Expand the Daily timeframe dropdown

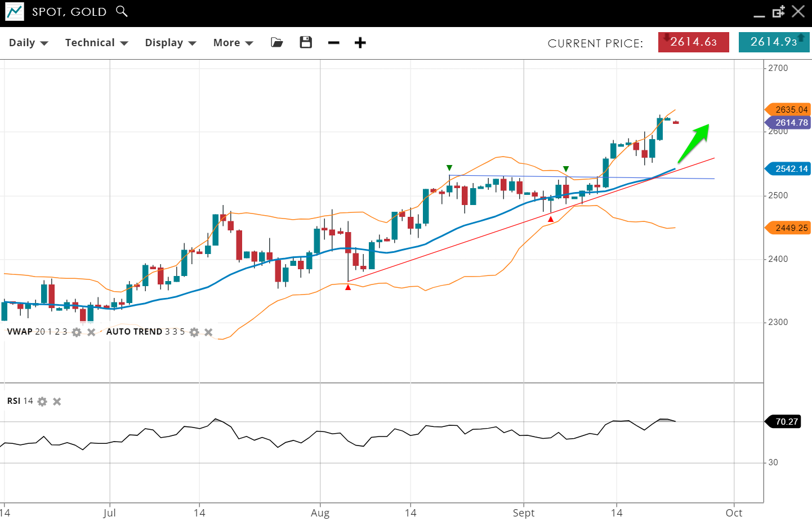coord(28,43)
